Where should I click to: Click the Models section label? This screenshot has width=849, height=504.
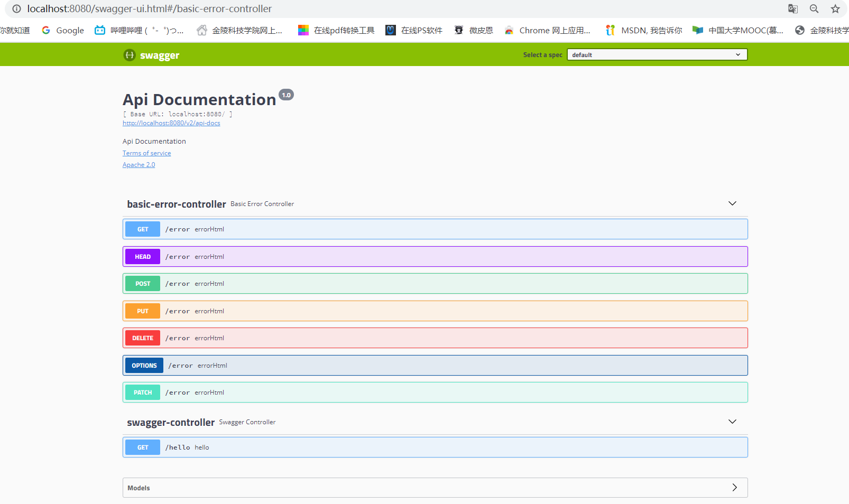(139, 488)
